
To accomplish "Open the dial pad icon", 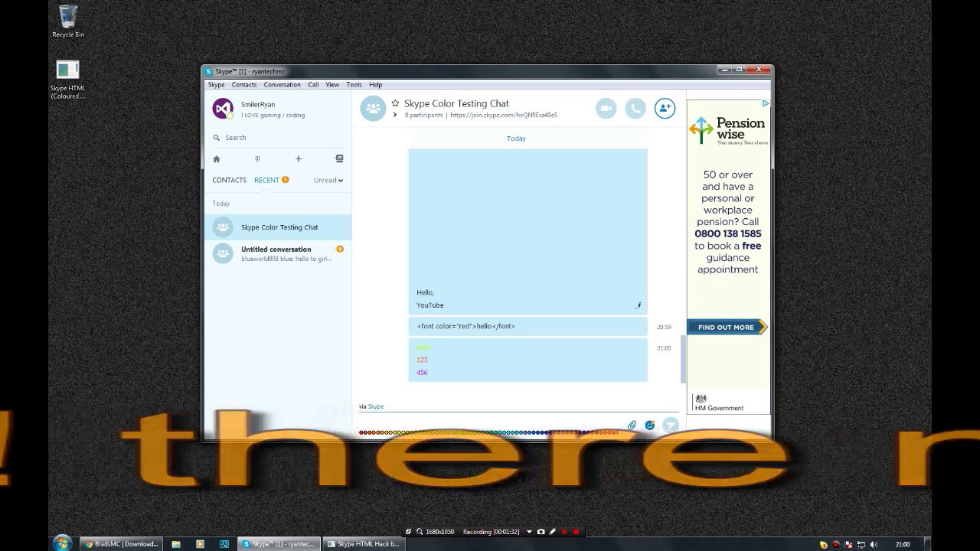I will [257, 159].
